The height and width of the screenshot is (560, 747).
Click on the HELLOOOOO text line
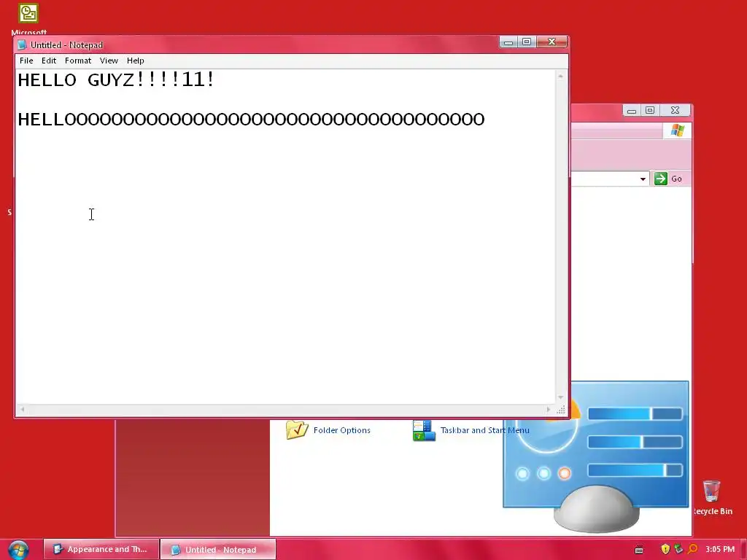tap(251, 119)
